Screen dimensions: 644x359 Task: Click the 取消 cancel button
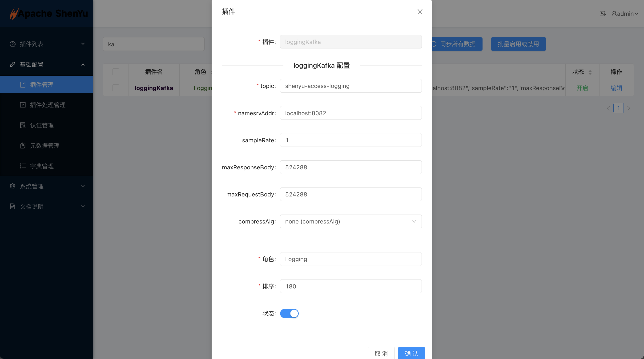click(x=381, y=353)
